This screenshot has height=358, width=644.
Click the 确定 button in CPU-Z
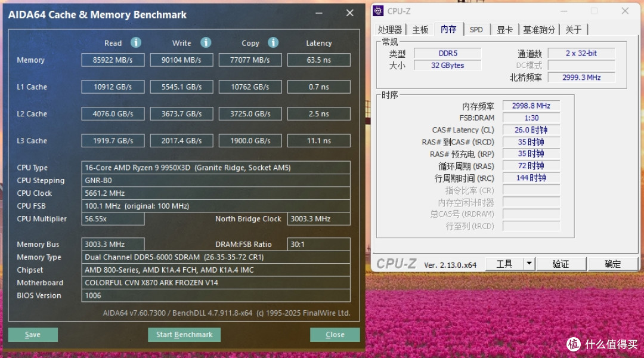point(612,264)
